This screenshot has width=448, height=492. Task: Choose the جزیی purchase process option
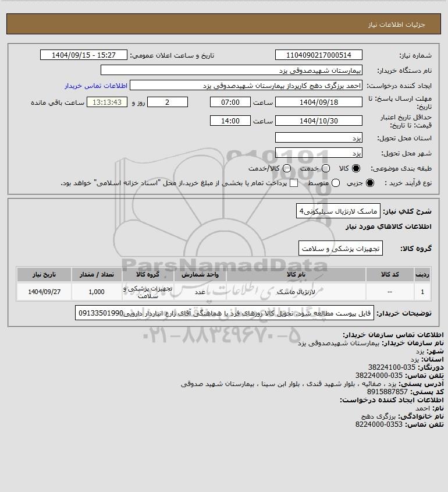click(x=370, y=183)
